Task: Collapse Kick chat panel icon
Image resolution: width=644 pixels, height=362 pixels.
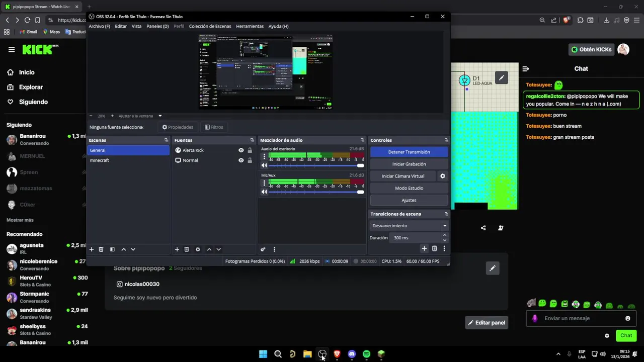Action: [526, 69]
